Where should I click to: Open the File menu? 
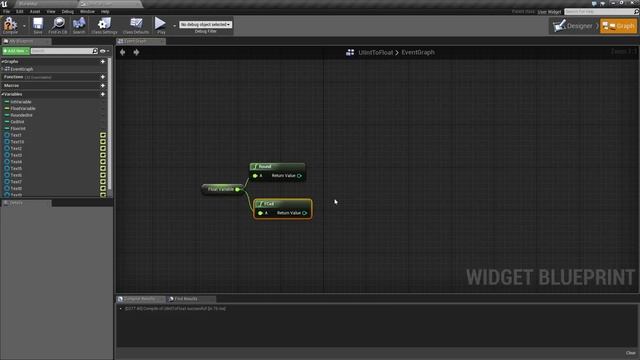click(7, 11)
